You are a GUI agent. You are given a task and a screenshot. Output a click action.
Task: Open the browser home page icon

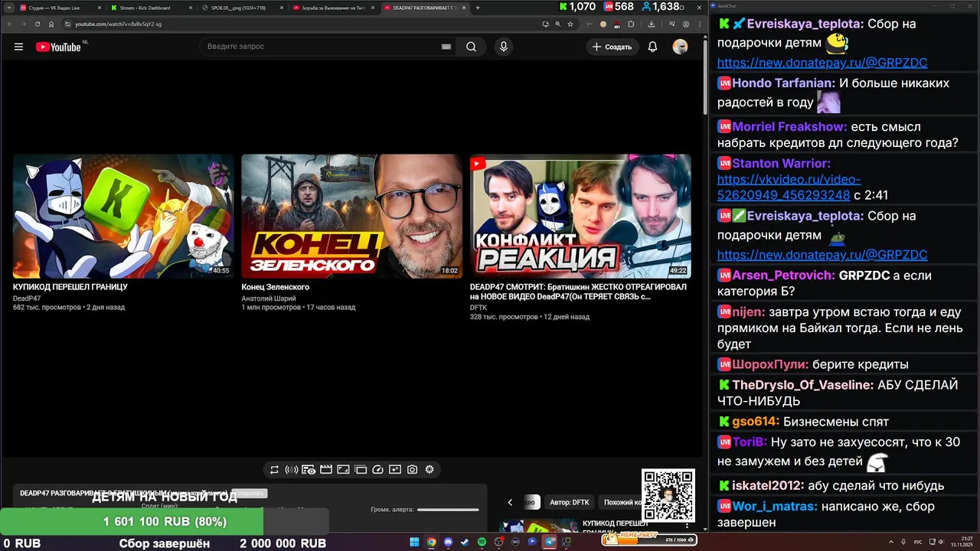coord(51,24)
